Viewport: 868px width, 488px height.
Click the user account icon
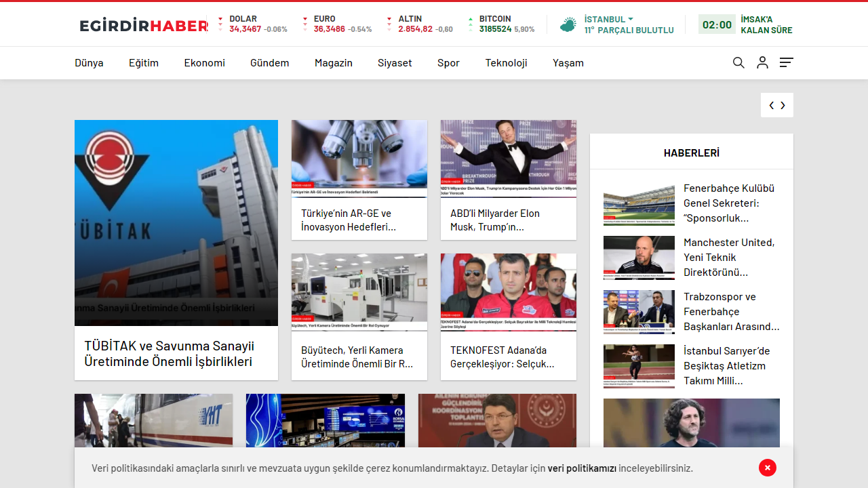762,62
